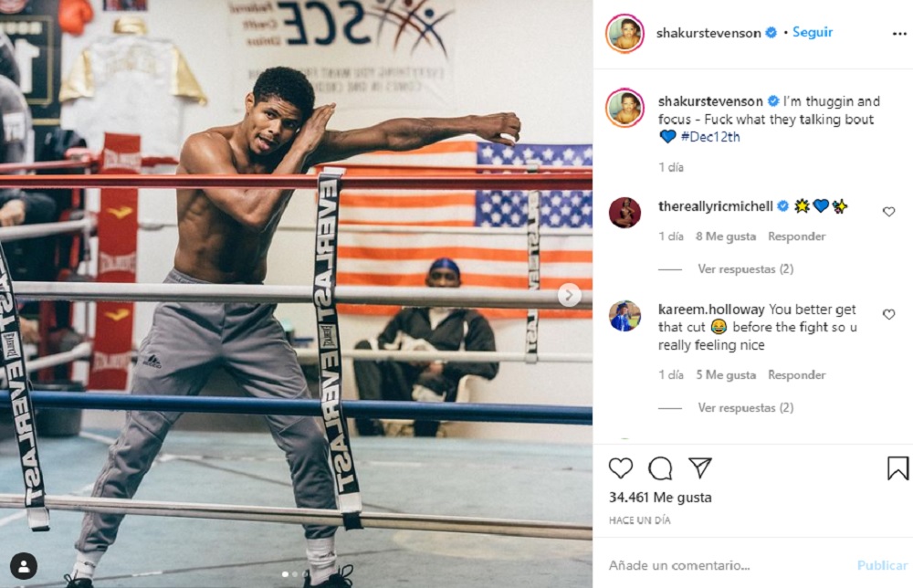913x588 pixels.
Task: Click Seguir to follow shakurstevenson
Action: [813, 33]
